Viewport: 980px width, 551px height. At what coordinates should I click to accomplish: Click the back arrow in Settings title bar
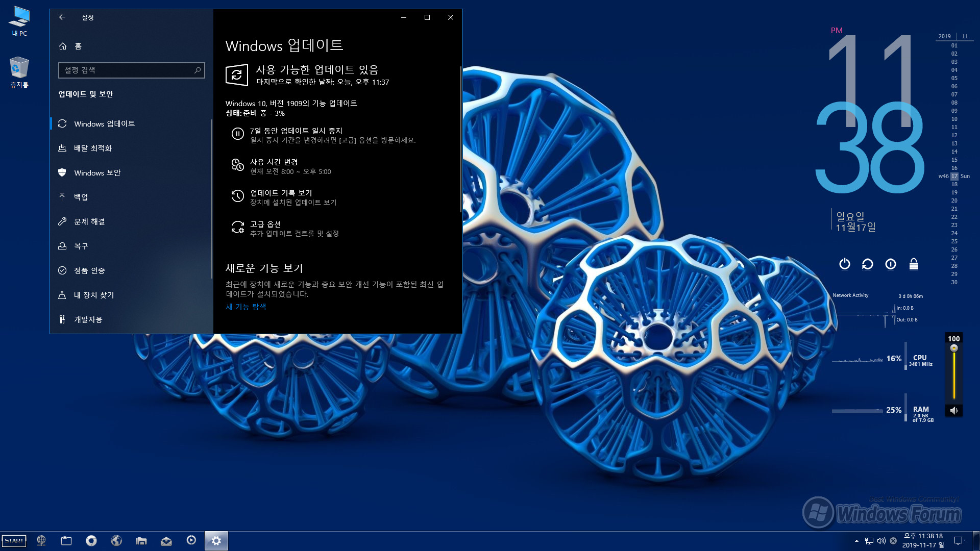click(62, 17)
